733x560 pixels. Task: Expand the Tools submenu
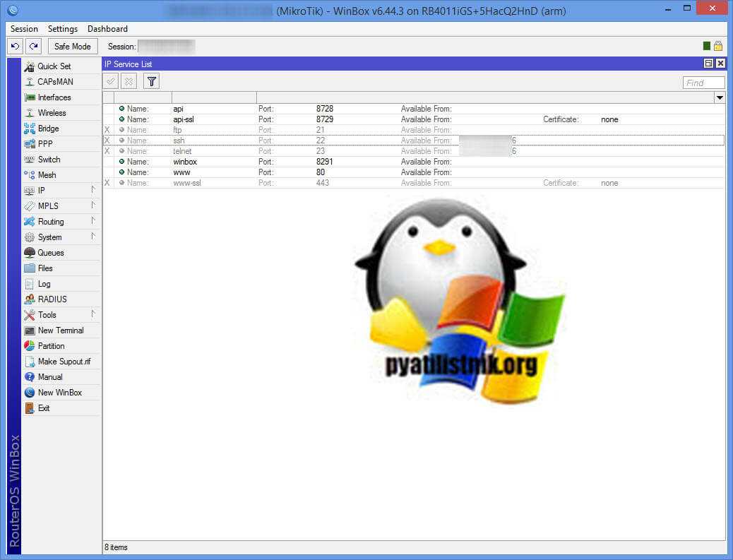[x=61, y=314]
